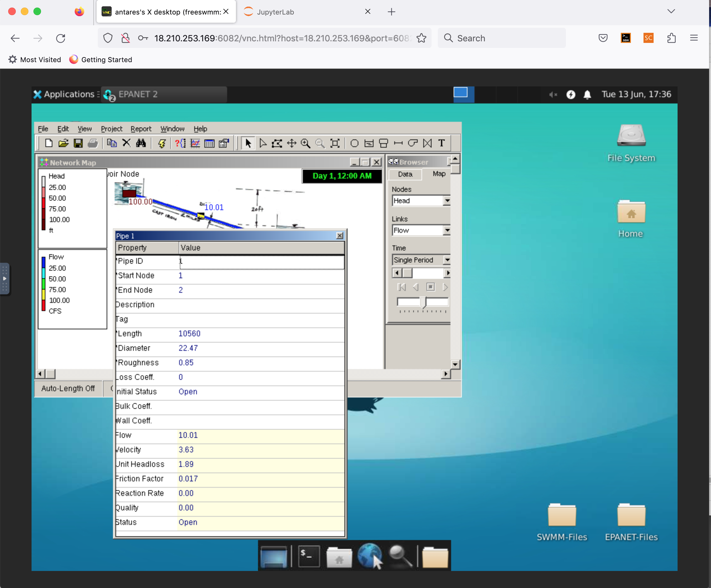Open the Graph icon in the toolbar

(x=195, y=144)
